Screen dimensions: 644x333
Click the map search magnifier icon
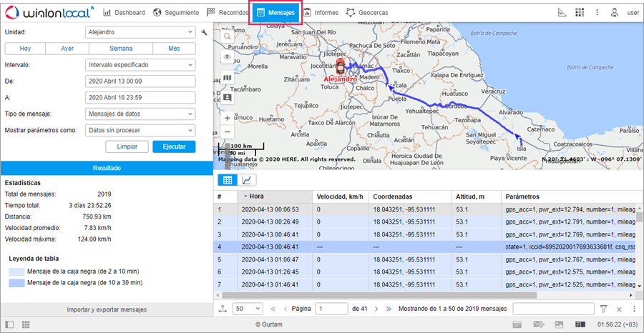point(227,36)
